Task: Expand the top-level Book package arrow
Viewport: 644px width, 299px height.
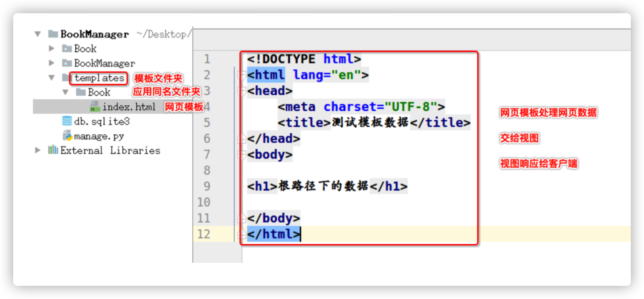Action: pos(51,49)
